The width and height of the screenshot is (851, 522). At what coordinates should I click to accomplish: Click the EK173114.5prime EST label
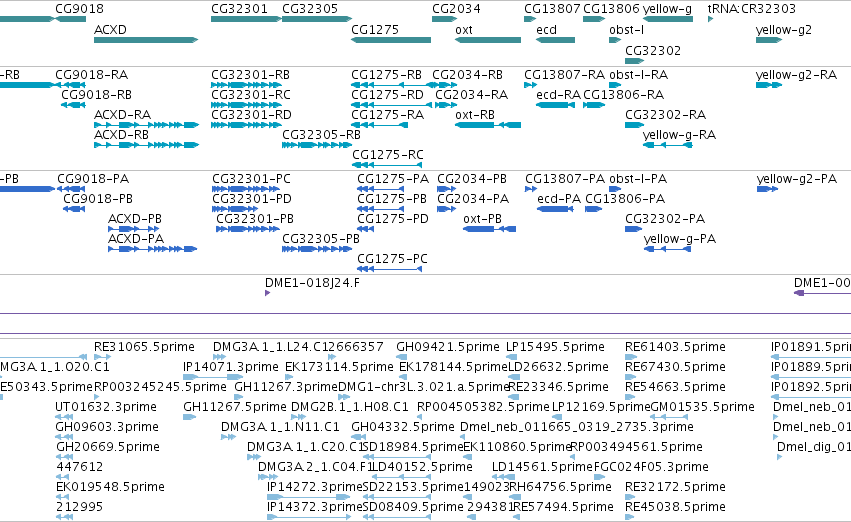click(339, 367)
